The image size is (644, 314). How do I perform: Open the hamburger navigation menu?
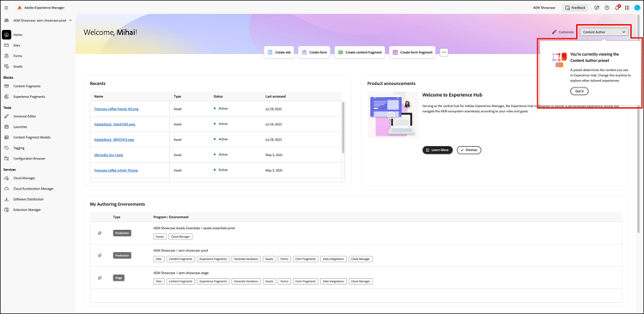(x=6, y=8)
